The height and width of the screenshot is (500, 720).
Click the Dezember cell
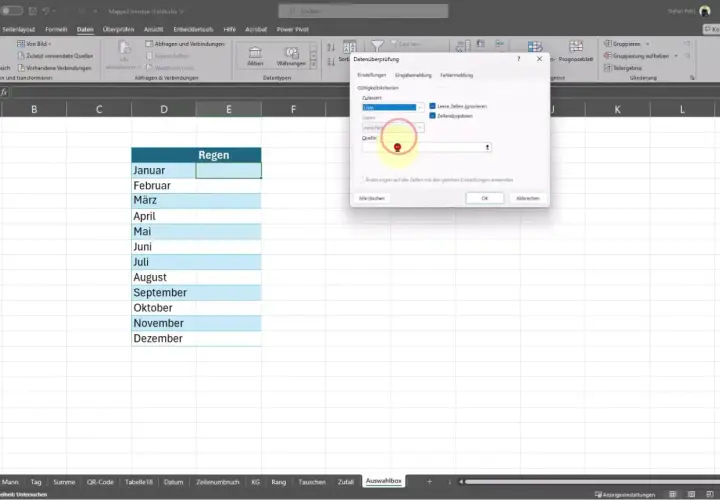click(x=163, y=339)
